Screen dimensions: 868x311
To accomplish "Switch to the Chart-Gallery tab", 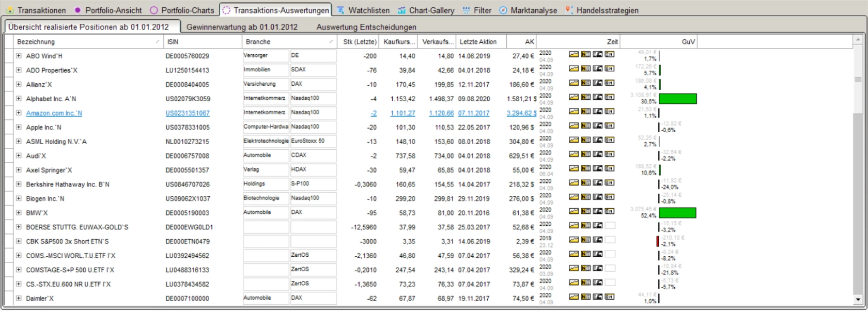I will [x=426, y=10].
